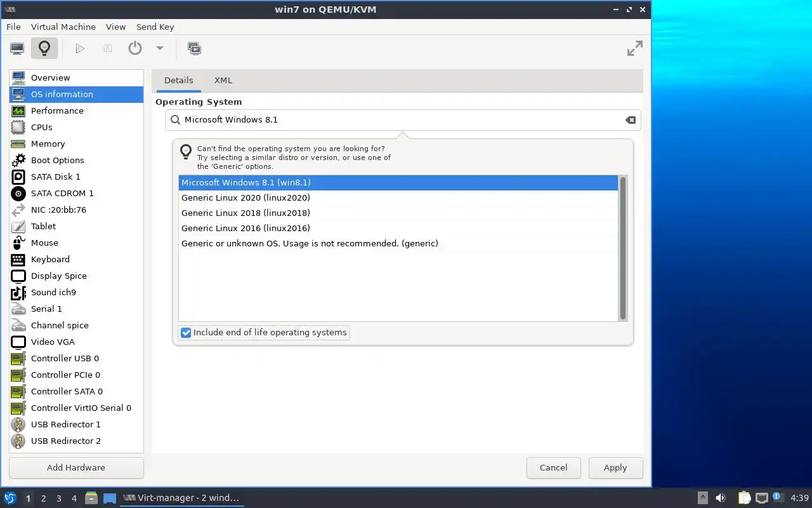The image size is (812, 508).
Task: Select Overview in hardware list
Action: click(76, 77)
